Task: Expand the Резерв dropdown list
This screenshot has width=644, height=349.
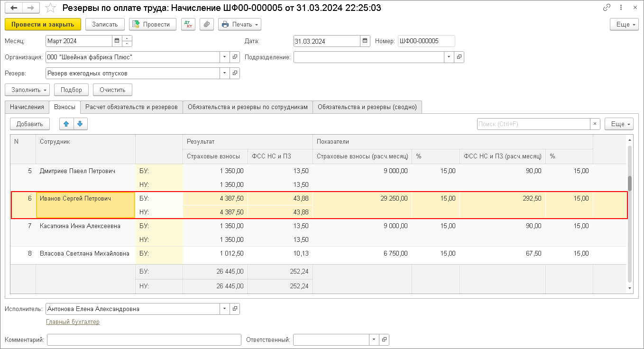Action: point(225,73)
